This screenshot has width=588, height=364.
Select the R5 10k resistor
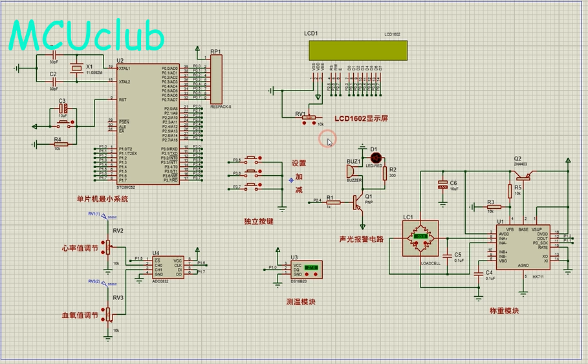pos(510,191)
